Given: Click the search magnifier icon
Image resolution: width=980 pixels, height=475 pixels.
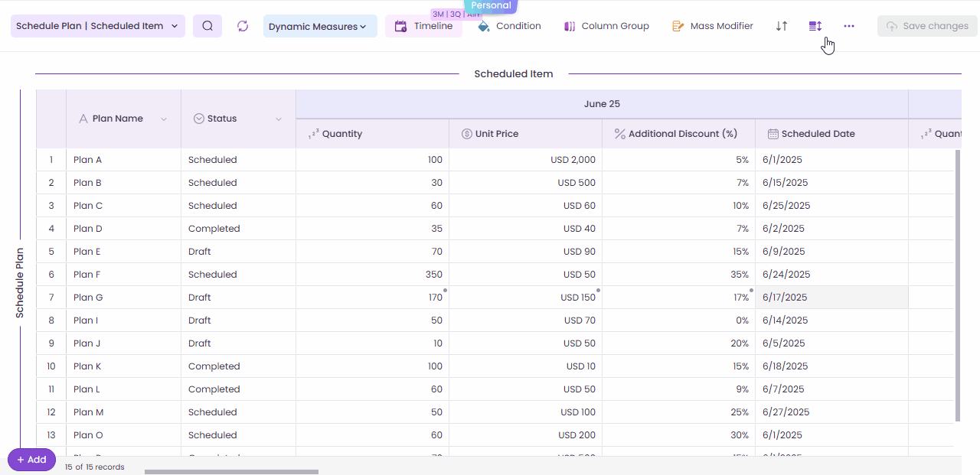Looking at the screenshot, I should coord(207,26).
